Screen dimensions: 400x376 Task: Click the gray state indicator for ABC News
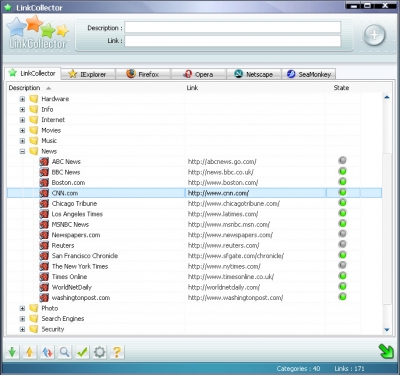click(x=342, y=161)
